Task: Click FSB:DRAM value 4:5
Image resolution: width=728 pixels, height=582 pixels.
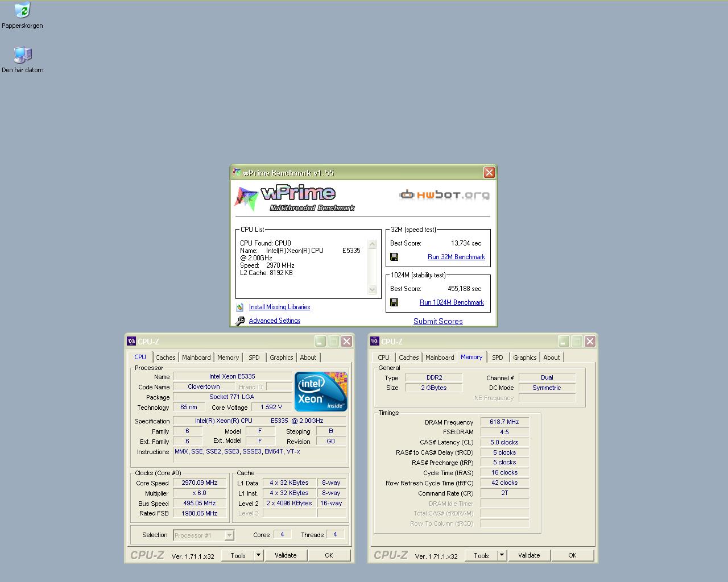Action: (x=504, y=432)
